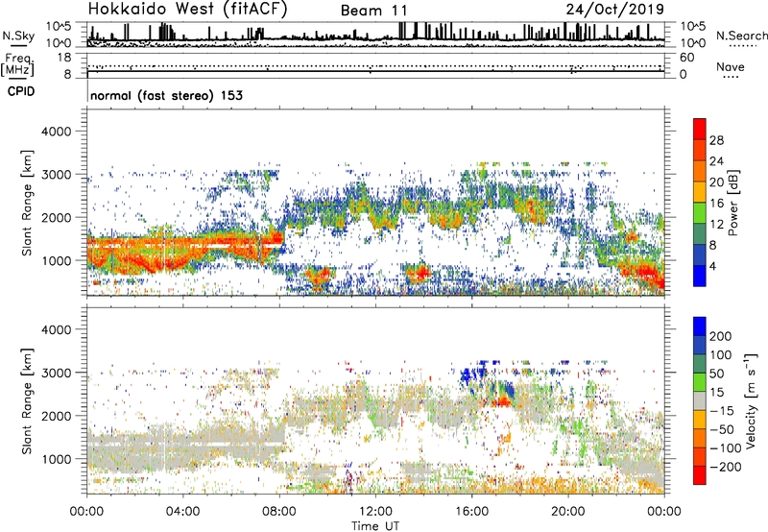Screen dimensions: 768x532
Task: Click the '20:00' time tick label
Action: click(x=568, y=512)
